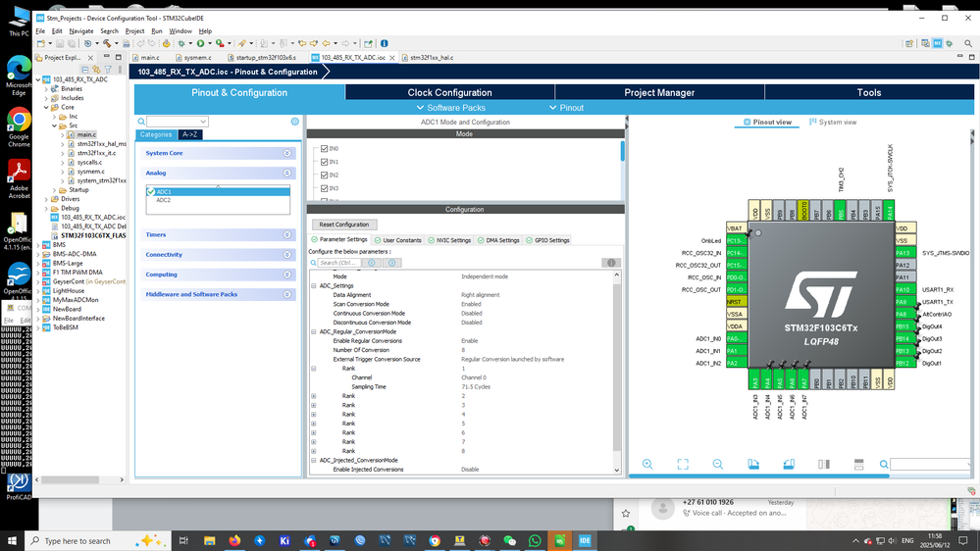Image resolution: width=980 pixels, height=551 pixels.
Task: Click the ADC Mode list vertical scrollbar
Action: (x=622, y=151)
